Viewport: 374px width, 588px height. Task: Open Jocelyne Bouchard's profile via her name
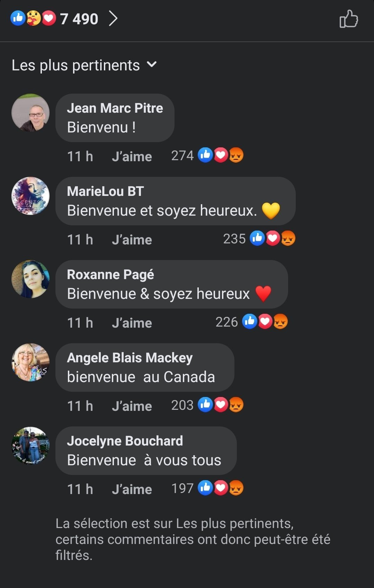(125, 441)
